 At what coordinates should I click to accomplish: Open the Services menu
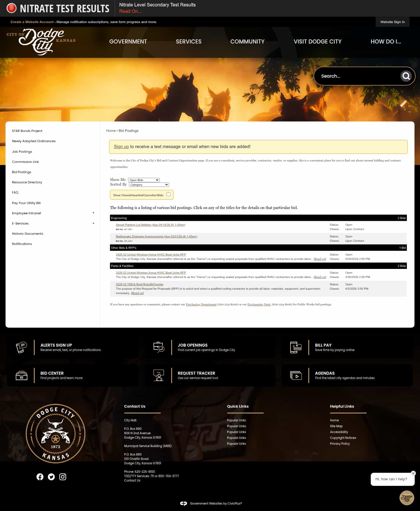(189, 41)
